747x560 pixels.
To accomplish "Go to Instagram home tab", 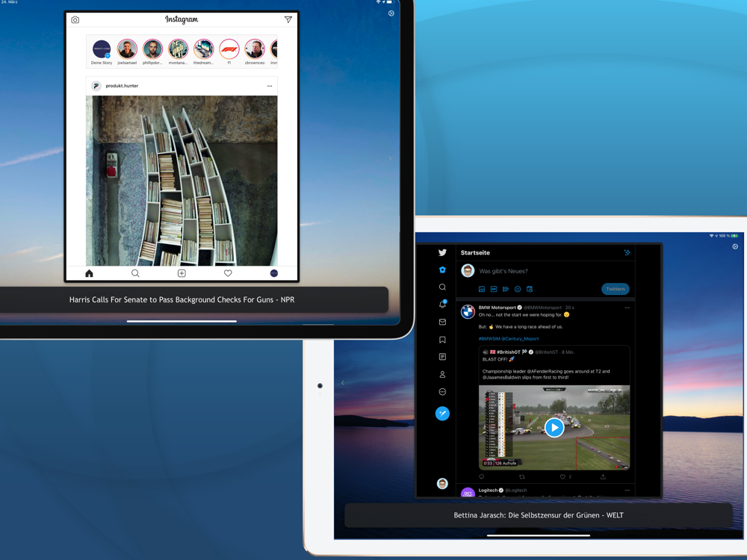I will point(89,273).
